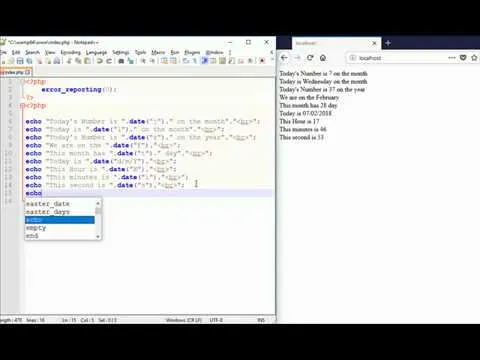This screenshot has height=360, width=480.
Task: Click the browser Home icon
Action: pos(323,58)
